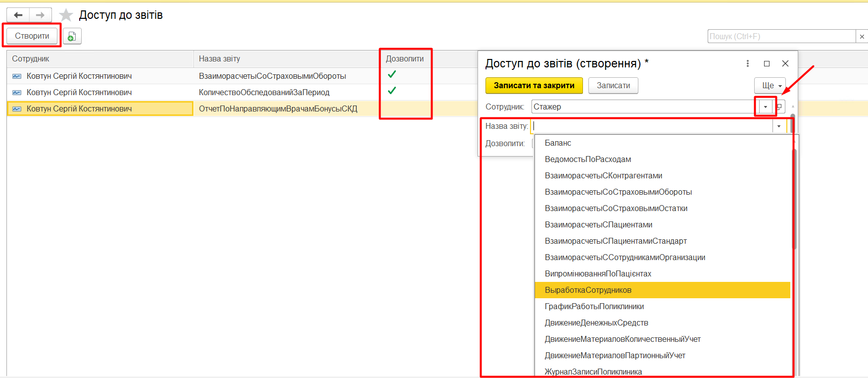The image size is (868, 378).
Task: Click the forward navigation arrow
Action: (40, 15)
